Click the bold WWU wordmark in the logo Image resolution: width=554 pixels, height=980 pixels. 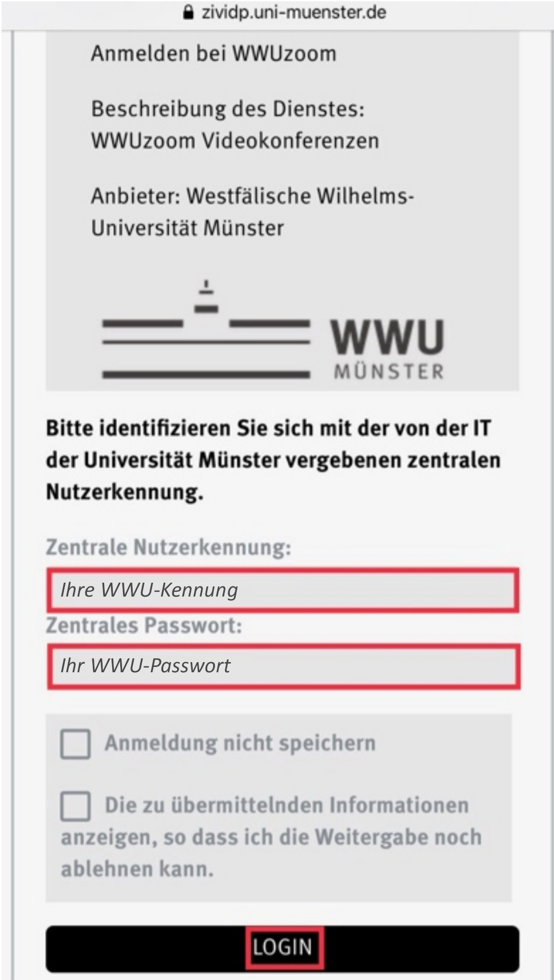pyautogui.click(x=387, y=338)
